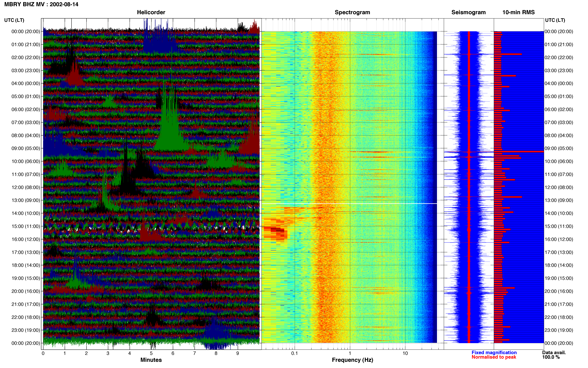Click the '10-min RMS' panel heading

(518, 12)
